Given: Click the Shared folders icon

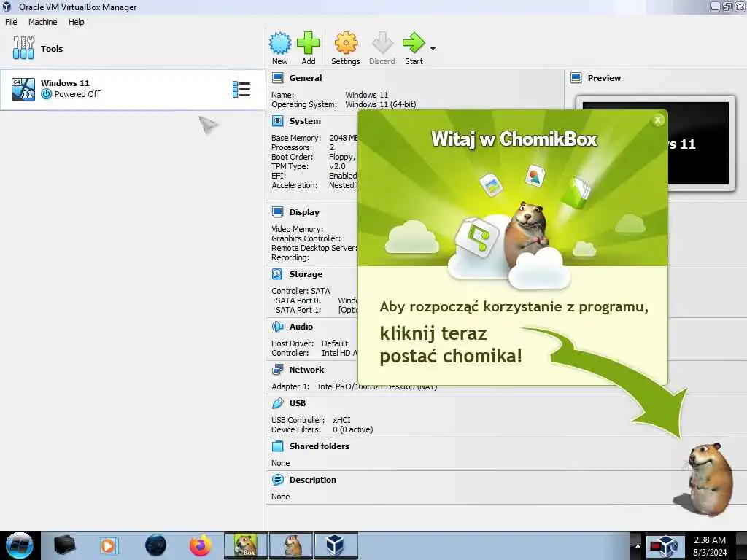Looking at the screenshot, I should [278, 446].
